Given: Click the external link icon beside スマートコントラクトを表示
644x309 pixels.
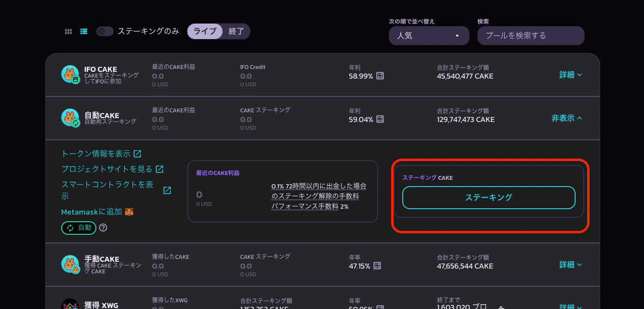Looking at the screenshot, I should coord(167,190).
